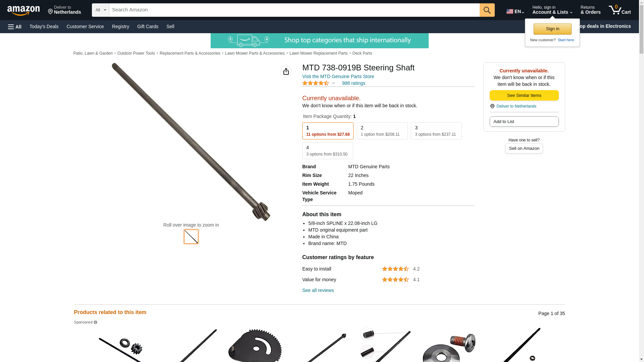Select package quantity 3 option
This screenshot has height=362, width=644.
pos(436,131)
